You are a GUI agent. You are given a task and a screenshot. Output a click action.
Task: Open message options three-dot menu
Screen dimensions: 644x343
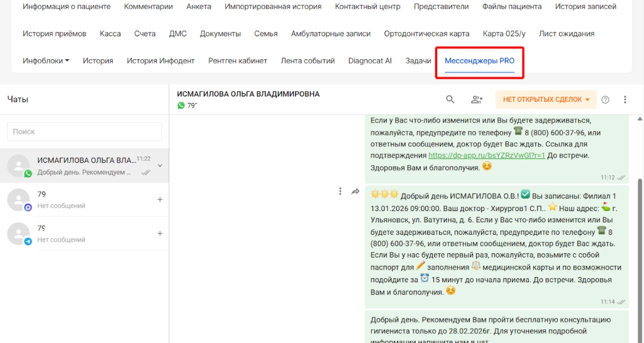click(x=340, y=191)
